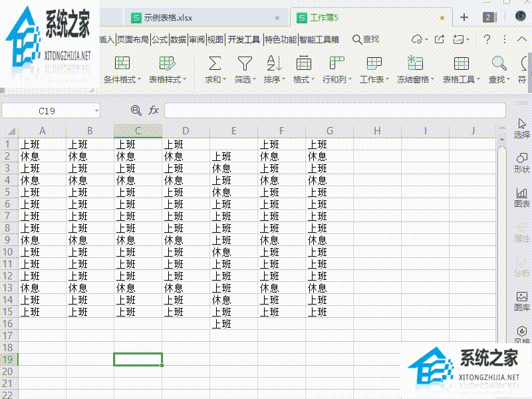The width and height of the screenshot is (532, 399).
Task: Click the new workbook plus button
Action: point(464,17)
